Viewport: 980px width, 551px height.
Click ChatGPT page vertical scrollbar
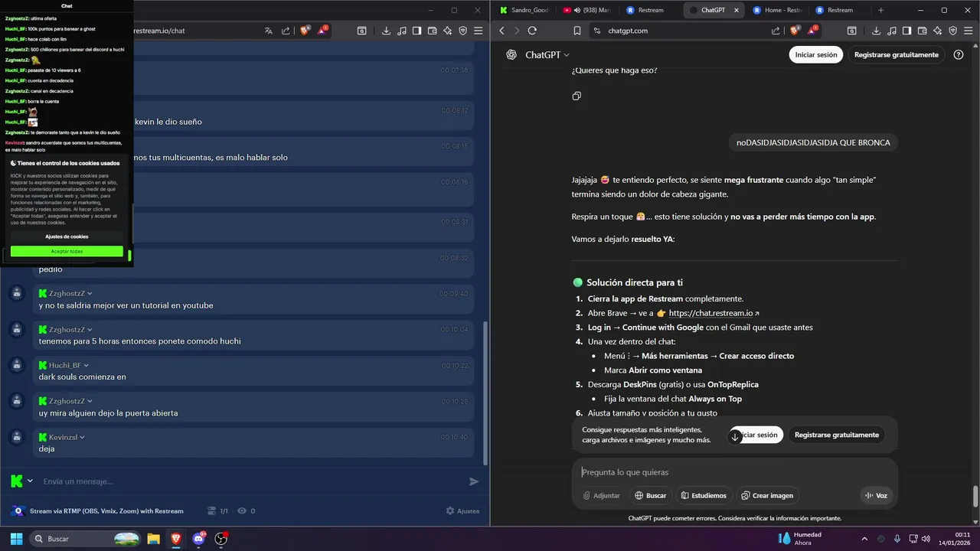tap(975, 496)
